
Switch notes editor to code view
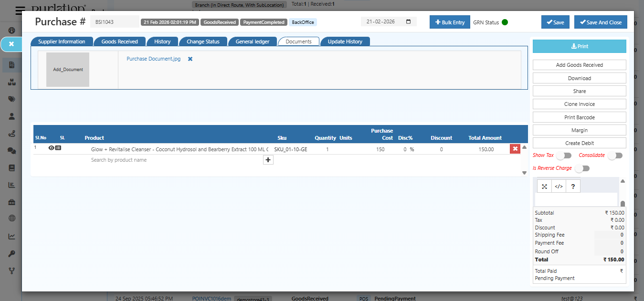558,186
